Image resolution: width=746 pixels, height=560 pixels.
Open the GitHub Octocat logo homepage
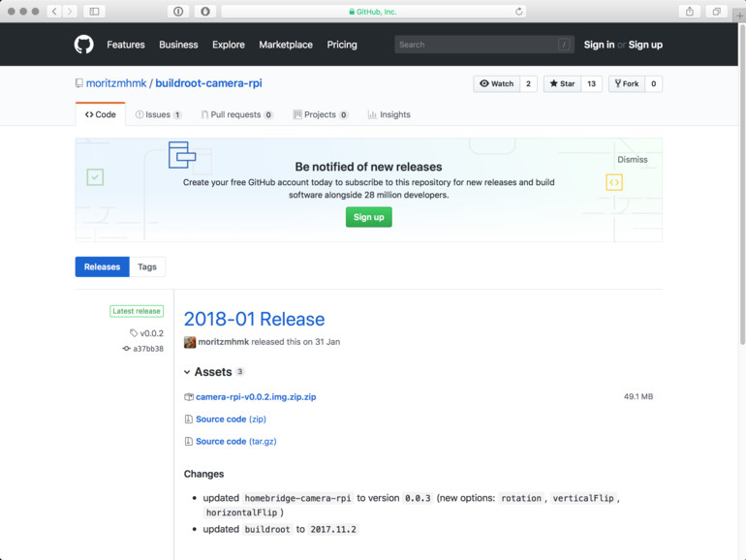pos(83,45)
